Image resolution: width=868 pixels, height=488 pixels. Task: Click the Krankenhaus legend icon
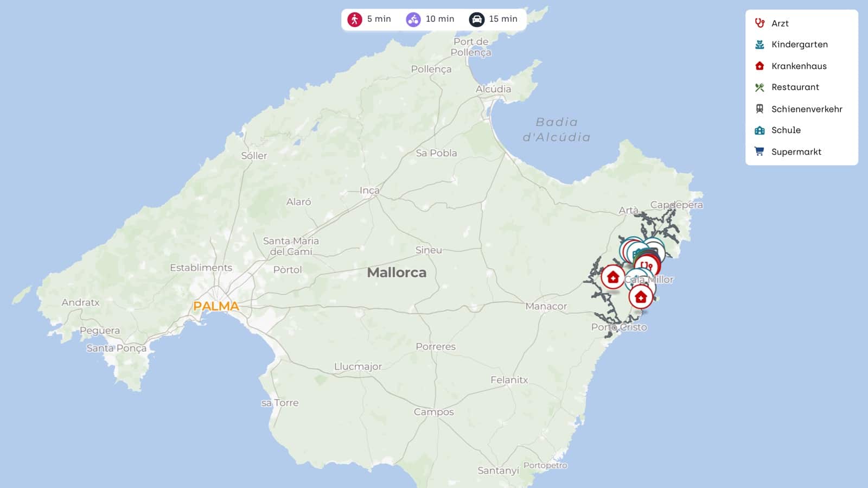coord(759,66)
